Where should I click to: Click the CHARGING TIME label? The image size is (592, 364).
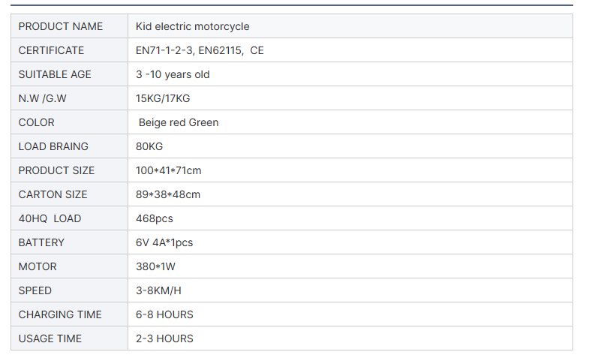[60, 314]
